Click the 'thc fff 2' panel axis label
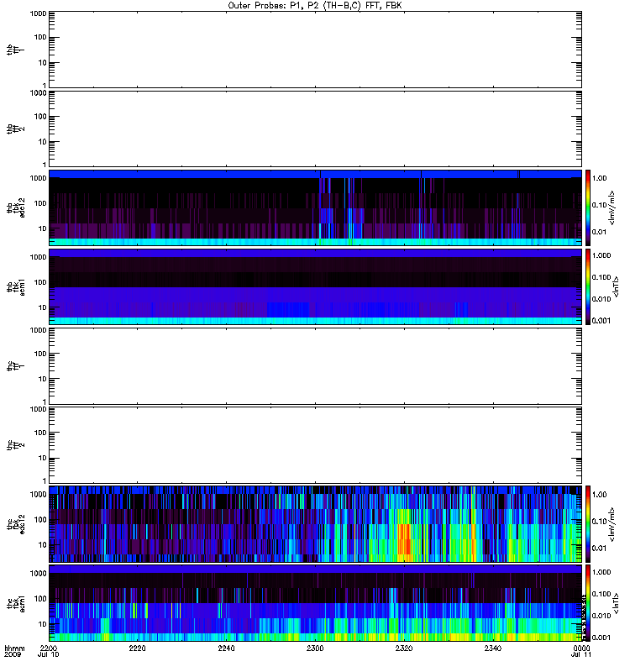 [x=15, y=445]
